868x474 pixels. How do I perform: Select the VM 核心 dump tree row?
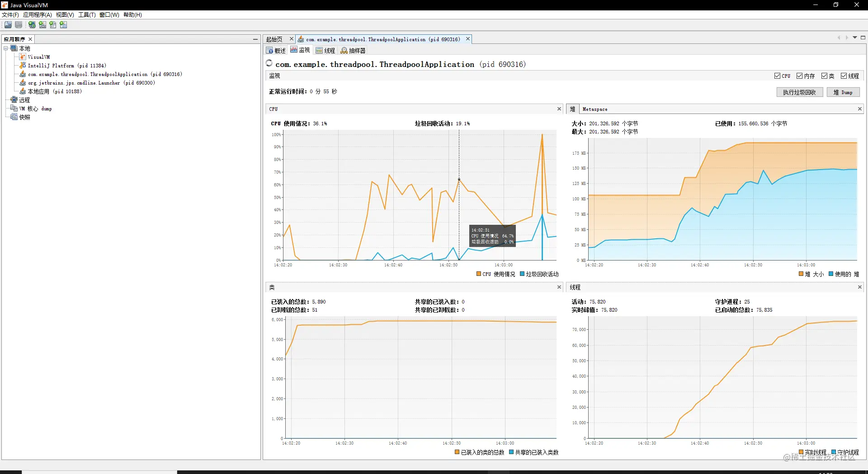tap(35, 109)
